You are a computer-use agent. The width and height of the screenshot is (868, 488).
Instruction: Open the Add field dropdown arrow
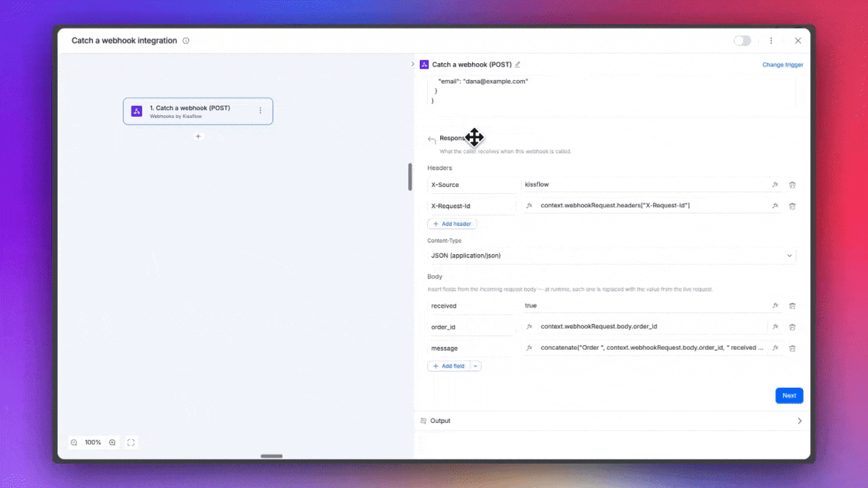(x=476, y=366)
